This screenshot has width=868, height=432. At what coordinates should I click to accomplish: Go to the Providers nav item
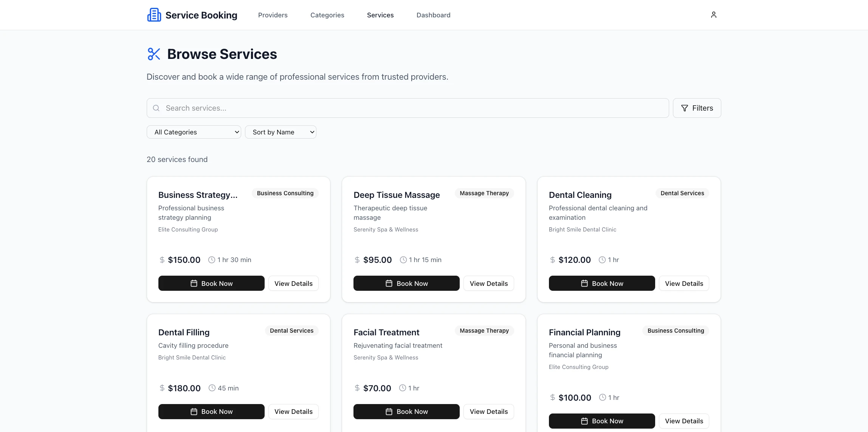tap(273, 15)
